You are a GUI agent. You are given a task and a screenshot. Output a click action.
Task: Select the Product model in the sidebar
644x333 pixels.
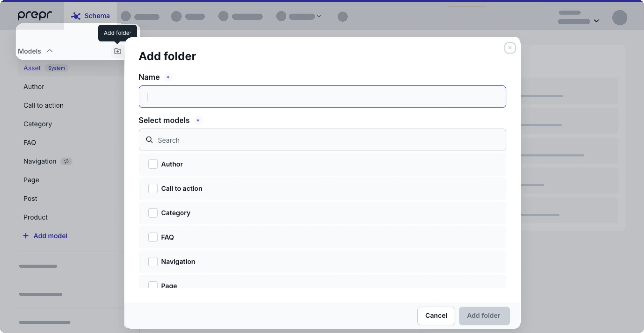click(35, 217)
